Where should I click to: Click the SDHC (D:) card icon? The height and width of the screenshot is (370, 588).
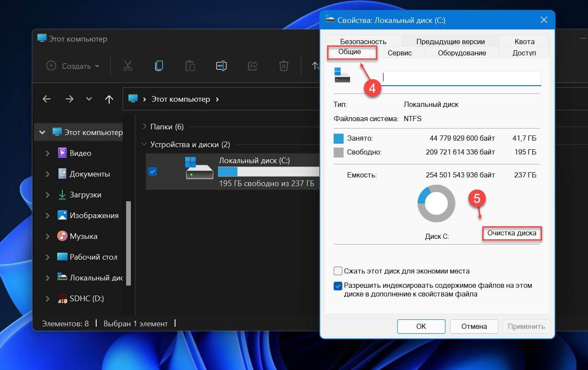click(62, 298)
